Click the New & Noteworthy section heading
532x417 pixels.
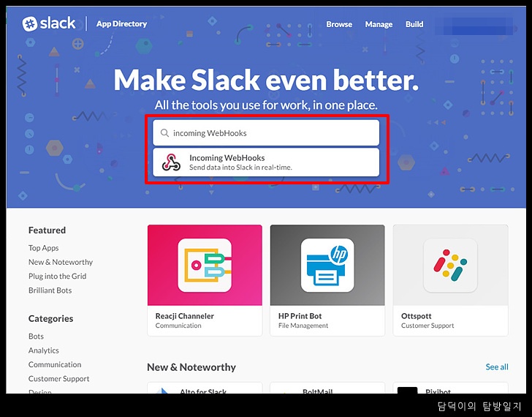click(191, 367)
